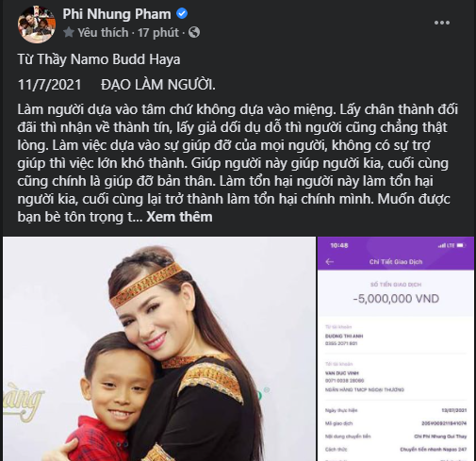
Task: Click the VAN DUC VINH recipient name
Action: (x=342, y=373)
